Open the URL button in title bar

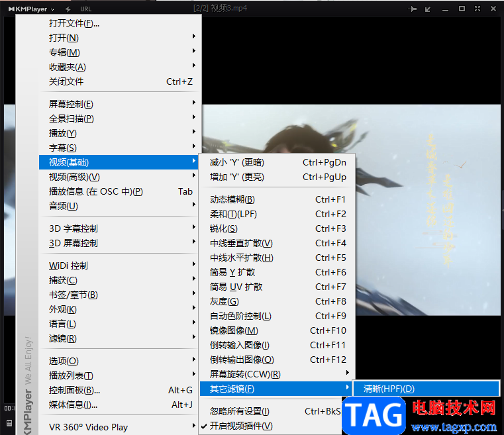(86, 9)
